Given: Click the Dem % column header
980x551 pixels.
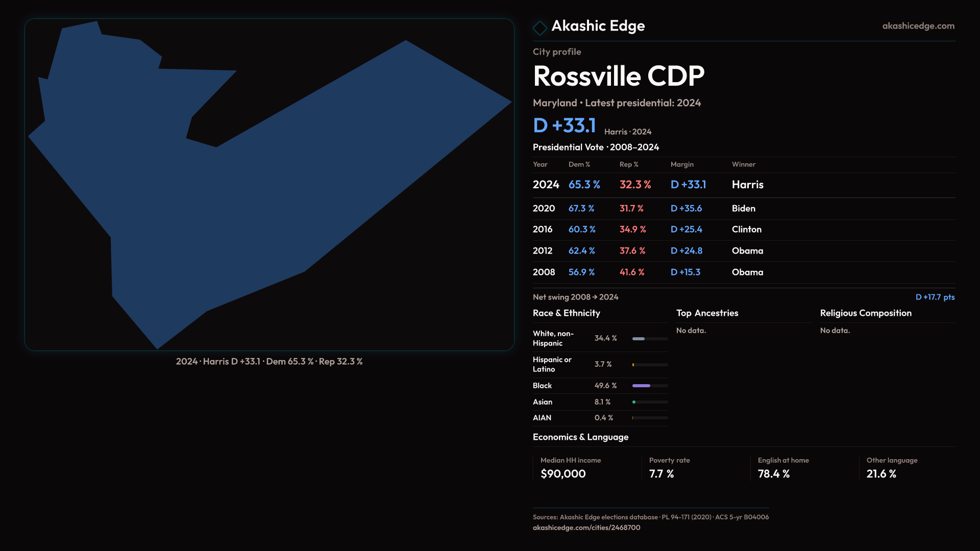Looking at the screenshot, I should click(x=579, y=164).
